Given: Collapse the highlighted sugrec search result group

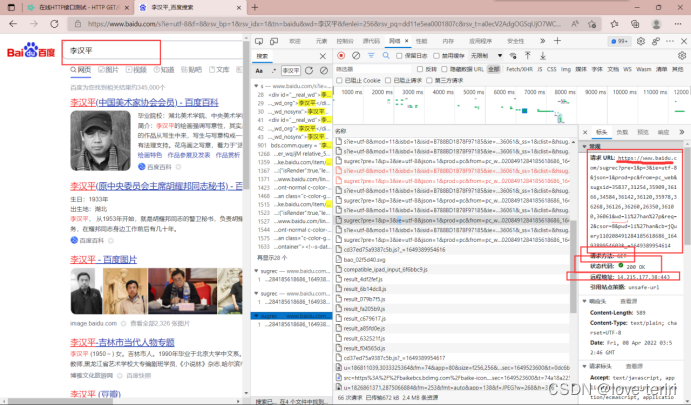Looking at the screenshot, I should pos(256,316).
